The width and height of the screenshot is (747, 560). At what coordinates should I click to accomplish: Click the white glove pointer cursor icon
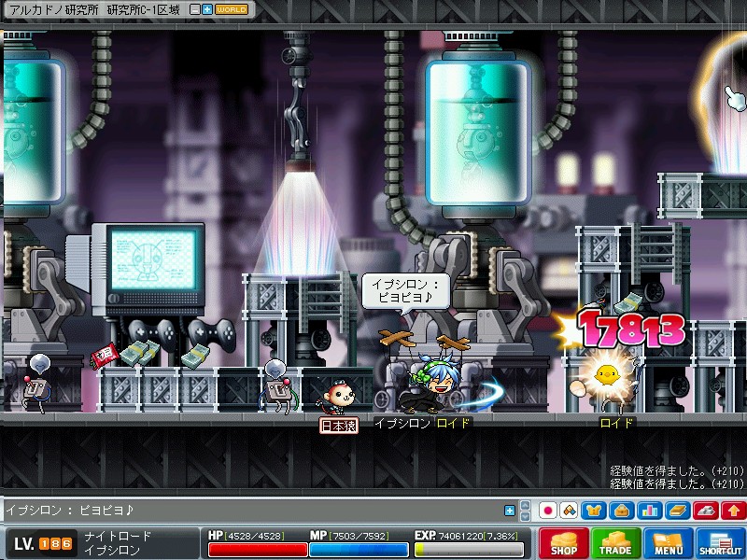[736, 98]
